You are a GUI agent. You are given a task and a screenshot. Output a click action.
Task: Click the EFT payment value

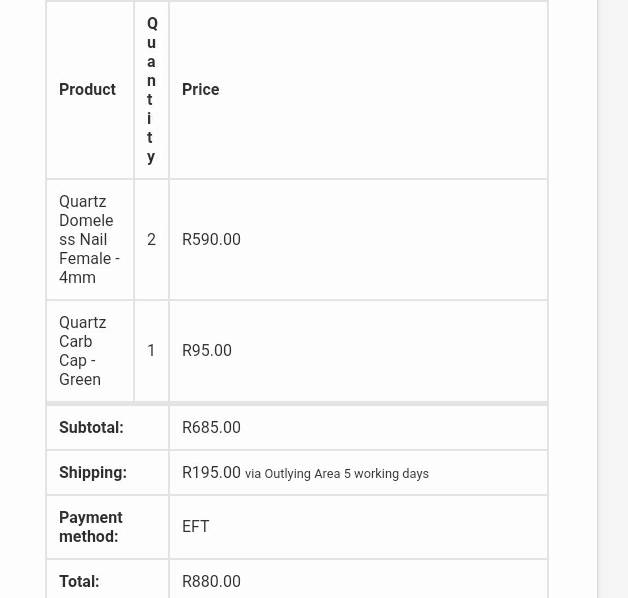coord(195,526)
